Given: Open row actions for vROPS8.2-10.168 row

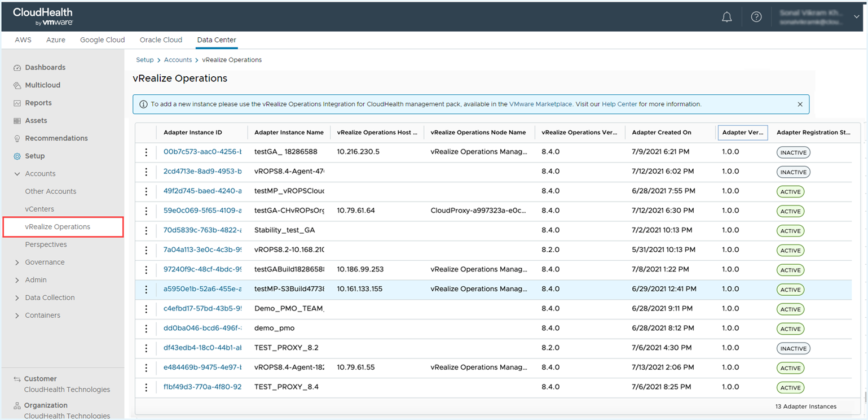Looking at the screenshot, I should (146, 250).
